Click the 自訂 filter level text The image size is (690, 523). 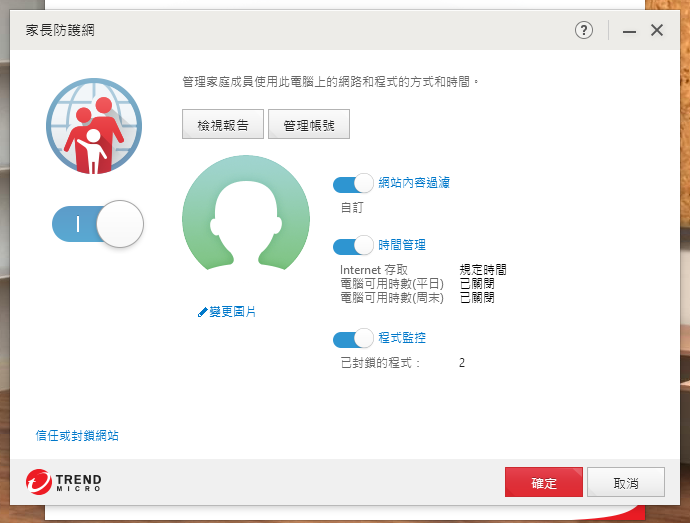[352, 207]
